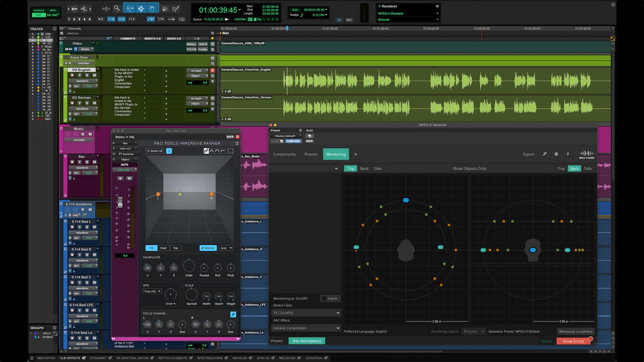Click the MTC button in toolbar
Screen dimensions: 644x362
pos(349,20)
